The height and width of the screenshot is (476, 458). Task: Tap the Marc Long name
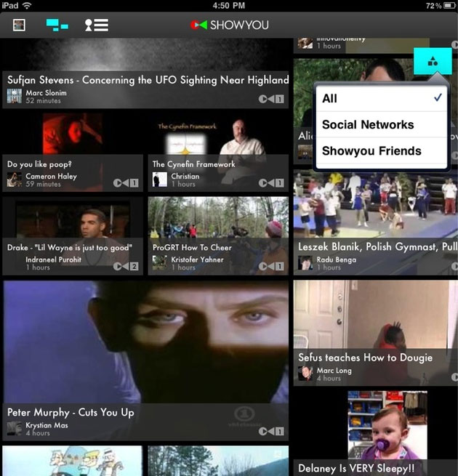pyautogui.click(x=334, y=371)
